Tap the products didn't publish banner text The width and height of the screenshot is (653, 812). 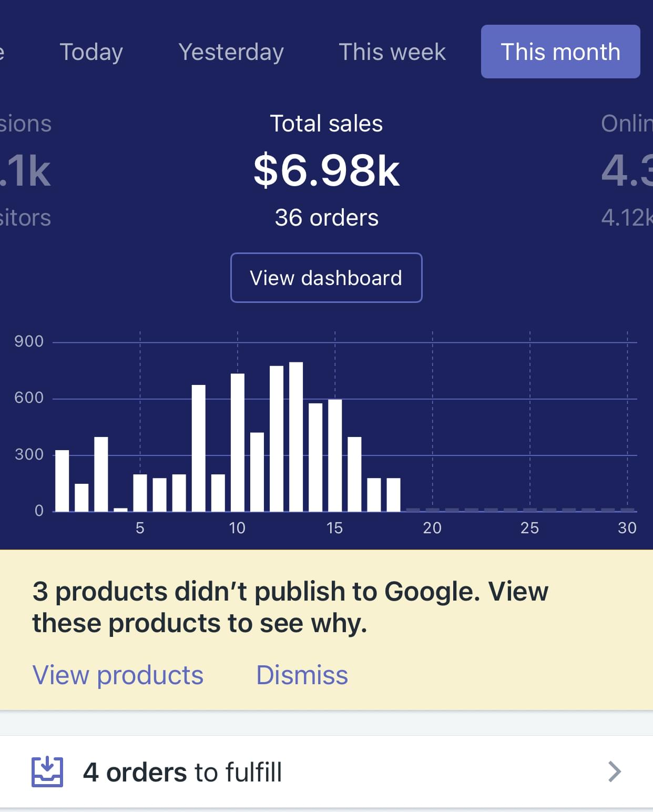[290, 607]
